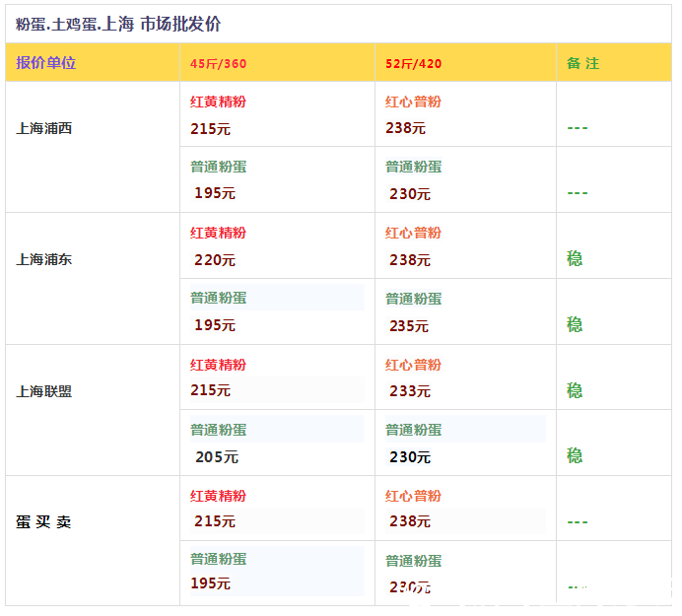Image resolution: width=682 pixels, height=616 pixels.
Task: Select the 报价单位 column header
Action: coord(46,63)
